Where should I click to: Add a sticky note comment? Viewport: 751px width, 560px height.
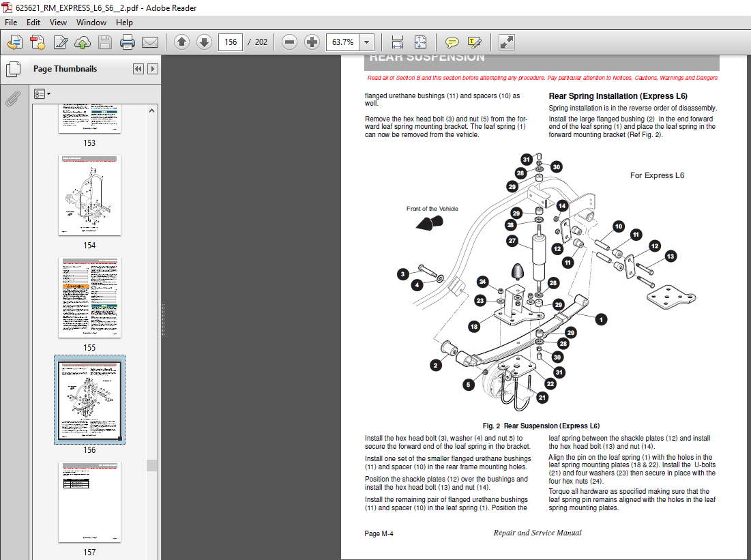pyautogui.click(x=452, y=42)
